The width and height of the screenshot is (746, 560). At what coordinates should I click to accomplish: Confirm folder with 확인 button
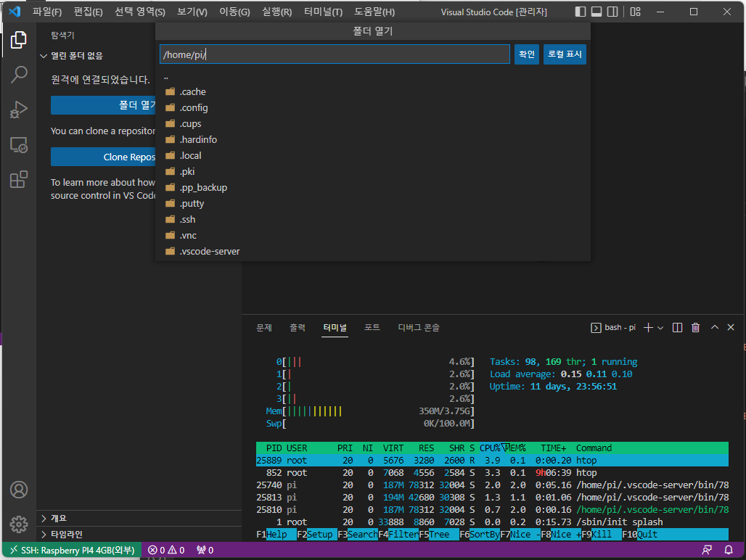527,54
